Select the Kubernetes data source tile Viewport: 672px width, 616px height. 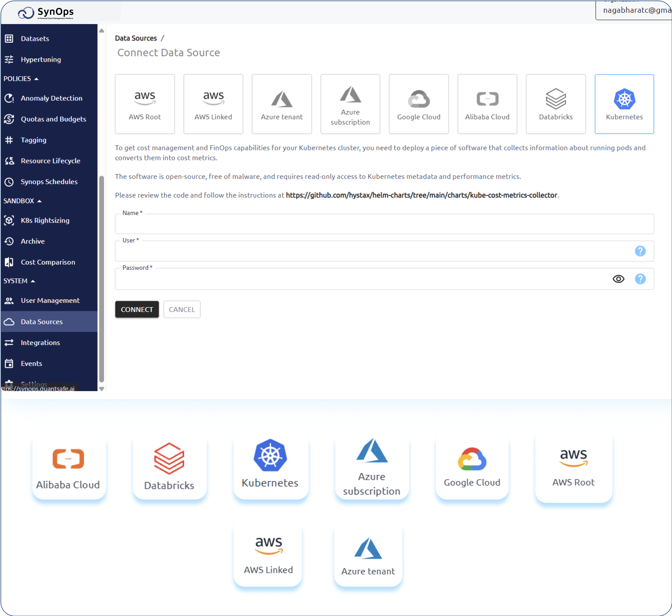point(624,104)
